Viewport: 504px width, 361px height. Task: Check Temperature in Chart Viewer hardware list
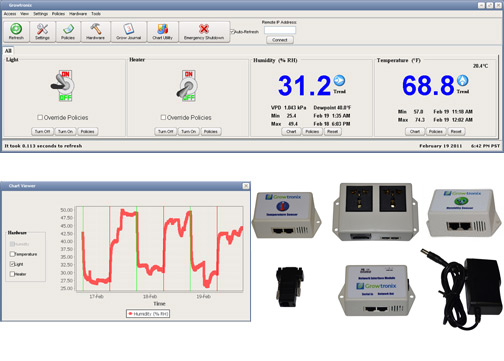[12, 254]
